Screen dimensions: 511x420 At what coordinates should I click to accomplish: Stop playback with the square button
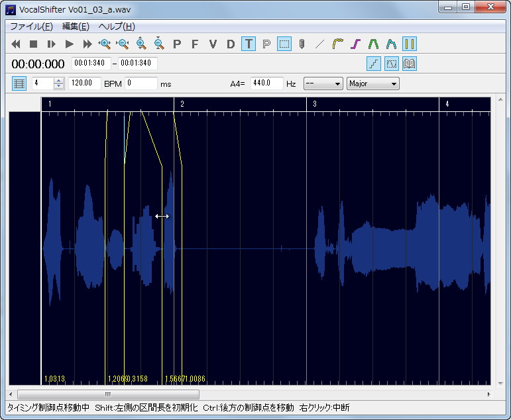pyautogui.click(x=33, y=44)
